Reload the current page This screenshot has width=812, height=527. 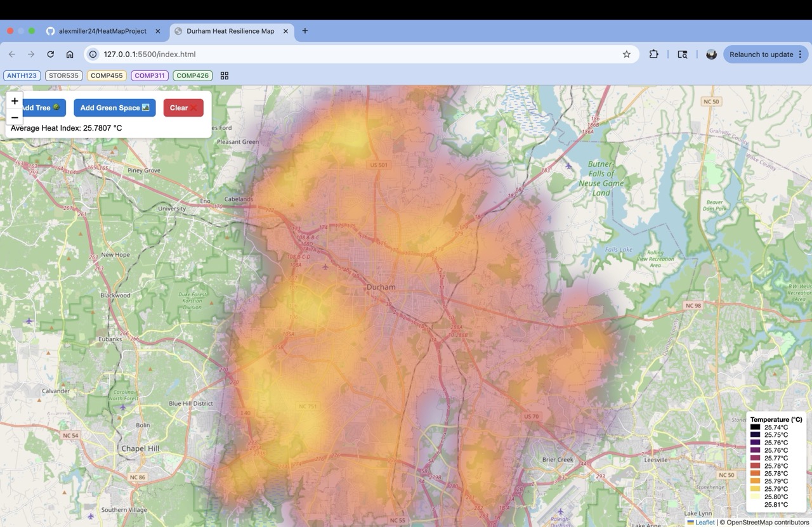(51, 55)
